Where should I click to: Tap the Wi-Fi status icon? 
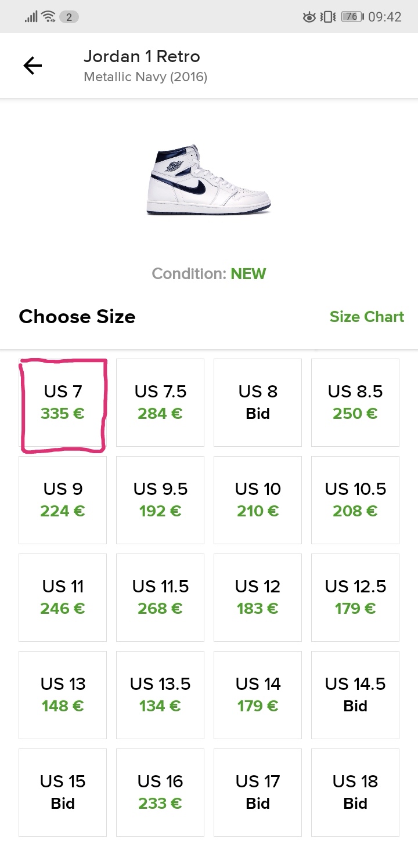coord(48,17)
